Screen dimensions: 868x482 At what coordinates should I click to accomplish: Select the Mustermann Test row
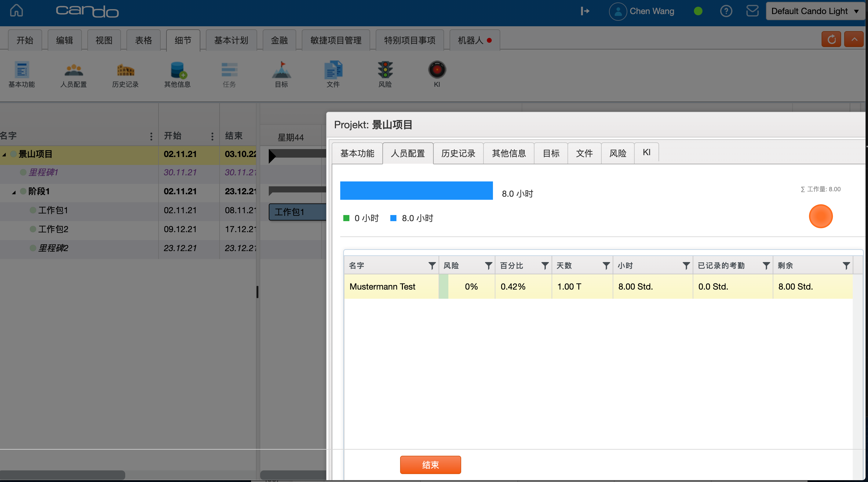click(x=598, y=287)
